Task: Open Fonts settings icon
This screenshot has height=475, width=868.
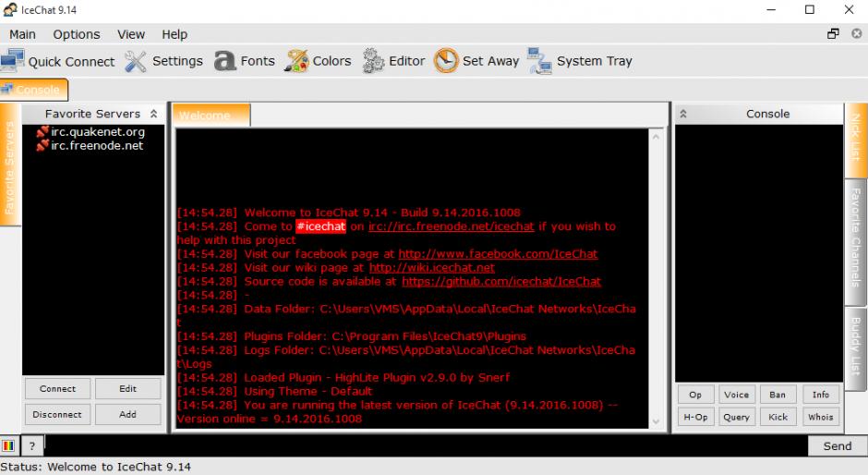Action: point(224,61)
